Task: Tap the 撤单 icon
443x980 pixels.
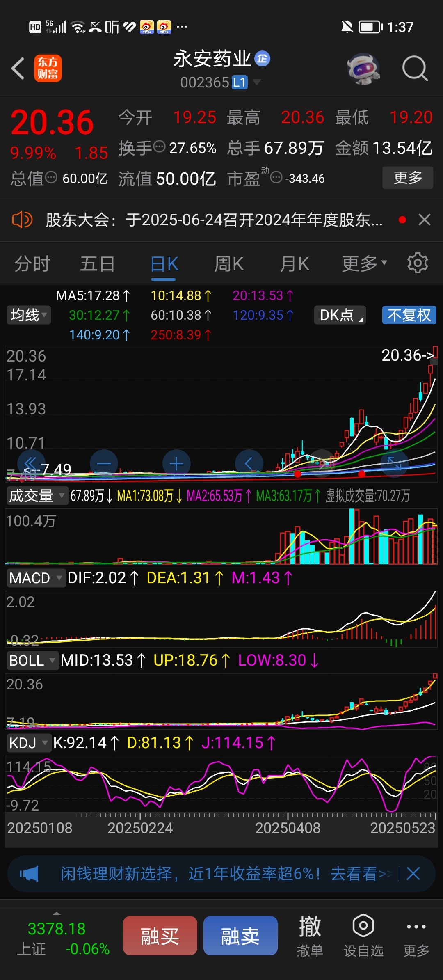Action: click(310, 936)
